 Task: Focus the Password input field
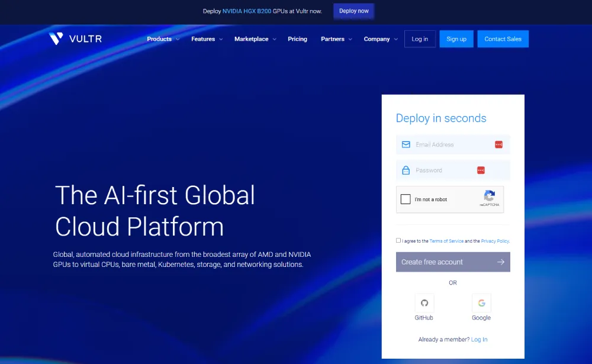point(453,170)
